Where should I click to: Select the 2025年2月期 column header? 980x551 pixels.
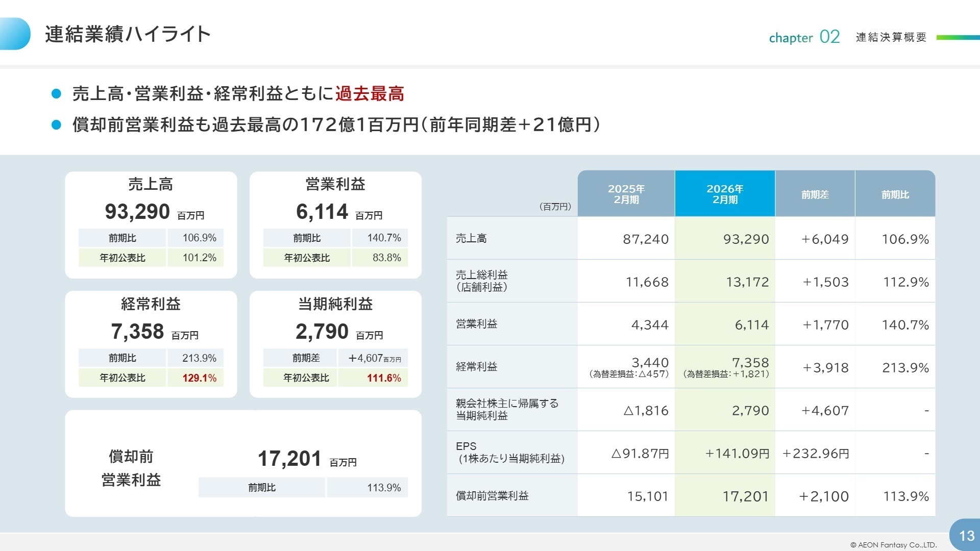click(626, 194)
